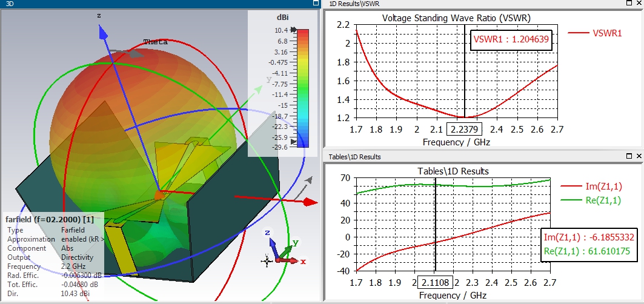Click the Im(Z1,1) : -6.1855332 readout
644x304 pixels.
(x=589, y=237)
